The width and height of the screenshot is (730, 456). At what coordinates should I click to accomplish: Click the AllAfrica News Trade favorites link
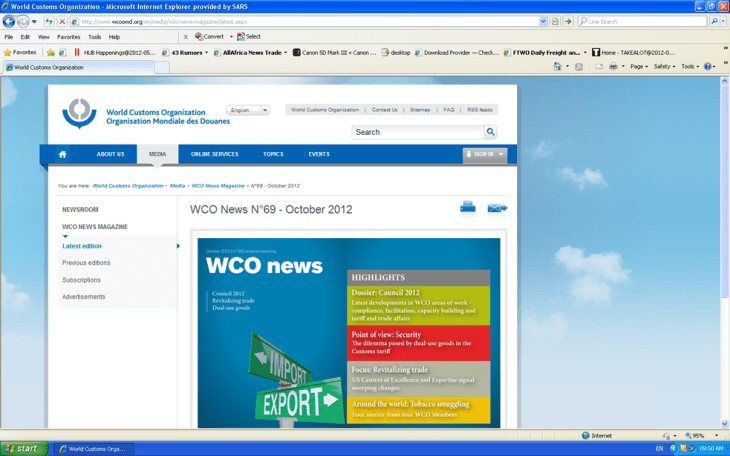[x=248, y=53]
